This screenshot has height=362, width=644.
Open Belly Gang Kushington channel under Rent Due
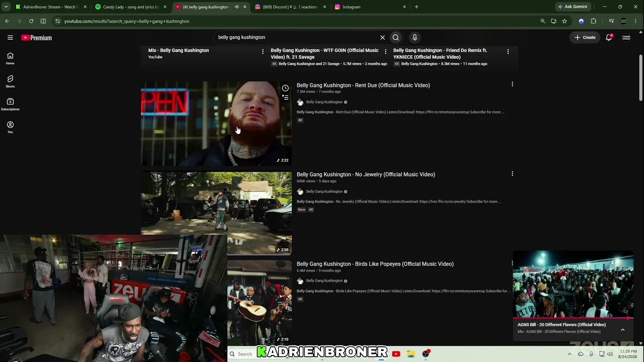[325, 102]
